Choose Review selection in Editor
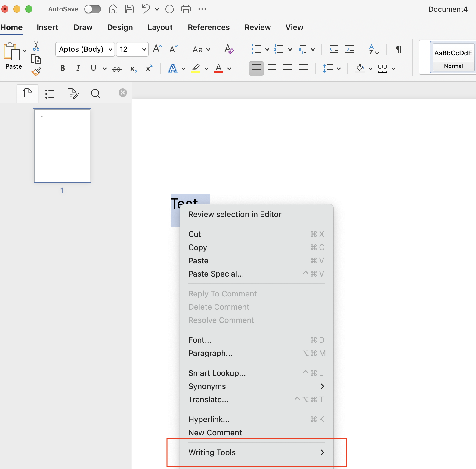The image size is (476, 469). 257,214
